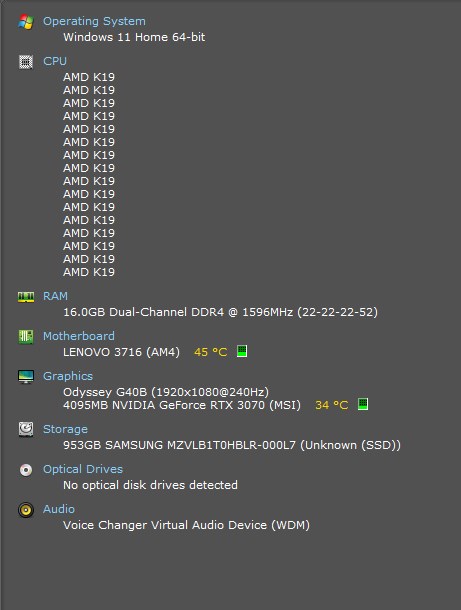Screen dimensions: 461x610
Task: Click the Motherboard circuit icon
Action: [x=26, y=337]
